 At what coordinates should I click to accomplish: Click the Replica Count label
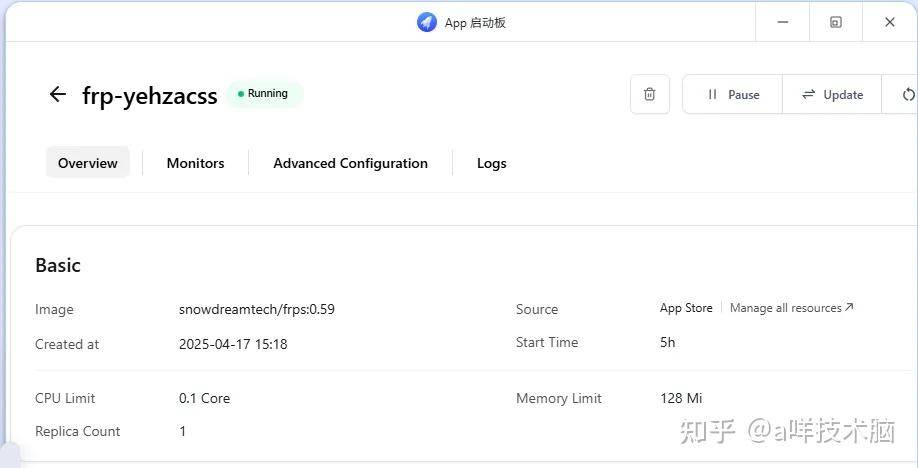coord(78,432)
